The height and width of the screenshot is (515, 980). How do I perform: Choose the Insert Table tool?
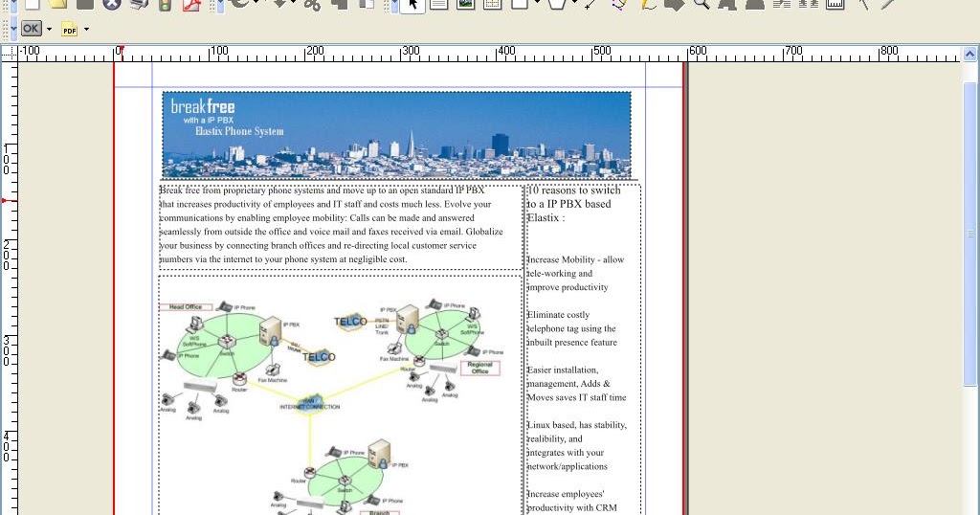click(493, 4)
